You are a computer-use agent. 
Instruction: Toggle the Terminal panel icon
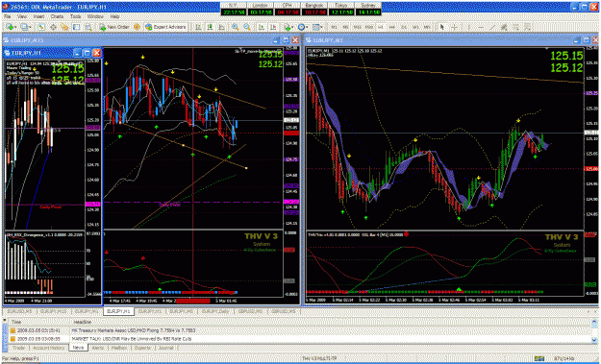77,27
